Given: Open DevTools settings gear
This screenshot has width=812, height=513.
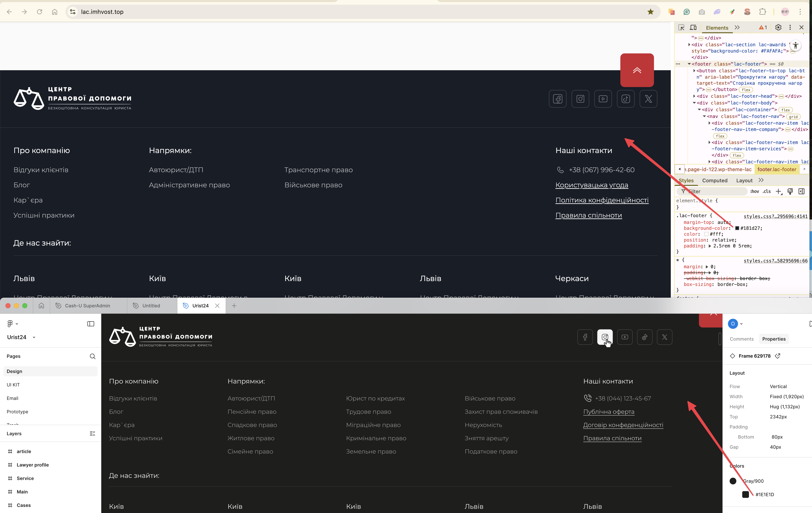Looking at the screenshot, I should click(x=778, y=27).
